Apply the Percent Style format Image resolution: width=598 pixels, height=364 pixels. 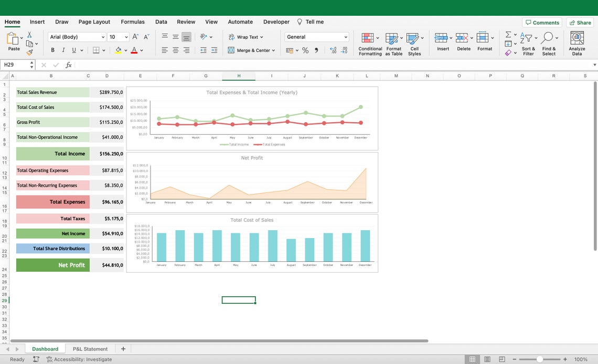coord(305,50)
